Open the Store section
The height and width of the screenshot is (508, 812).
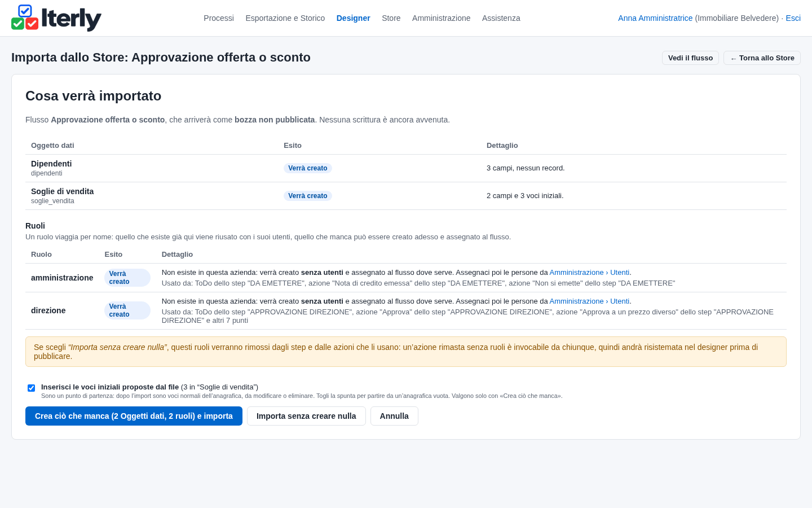391,18
